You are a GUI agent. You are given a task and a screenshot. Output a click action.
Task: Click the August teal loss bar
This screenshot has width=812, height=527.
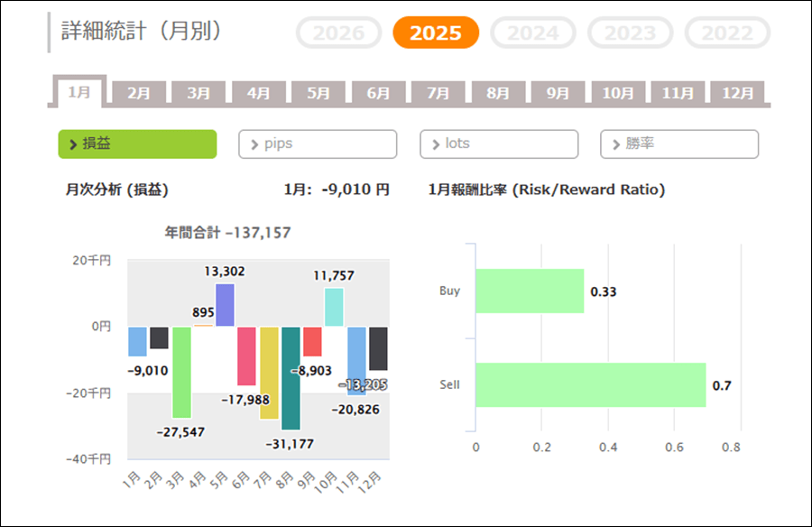[291, 377]
